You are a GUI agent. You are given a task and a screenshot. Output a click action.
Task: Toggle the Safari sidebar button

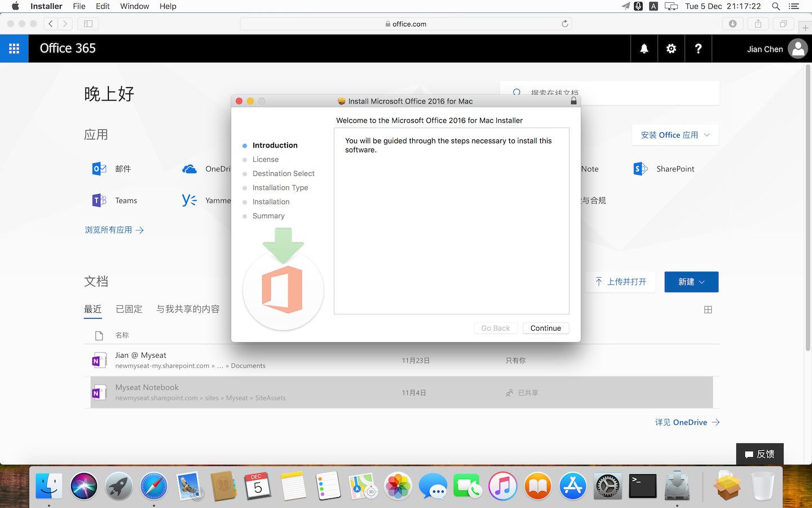pos(88,24)
